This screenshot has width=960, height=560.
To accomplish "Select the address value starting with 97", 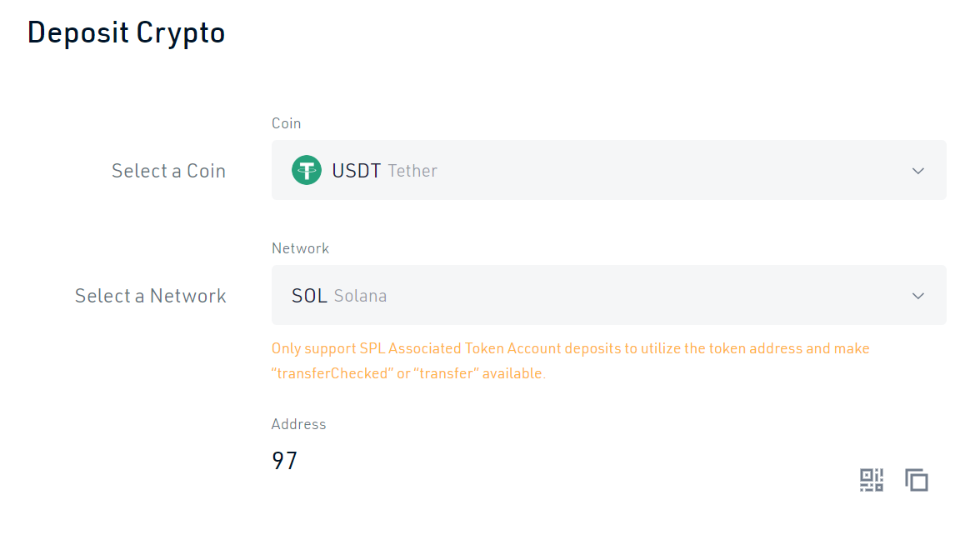I will 285,461.
